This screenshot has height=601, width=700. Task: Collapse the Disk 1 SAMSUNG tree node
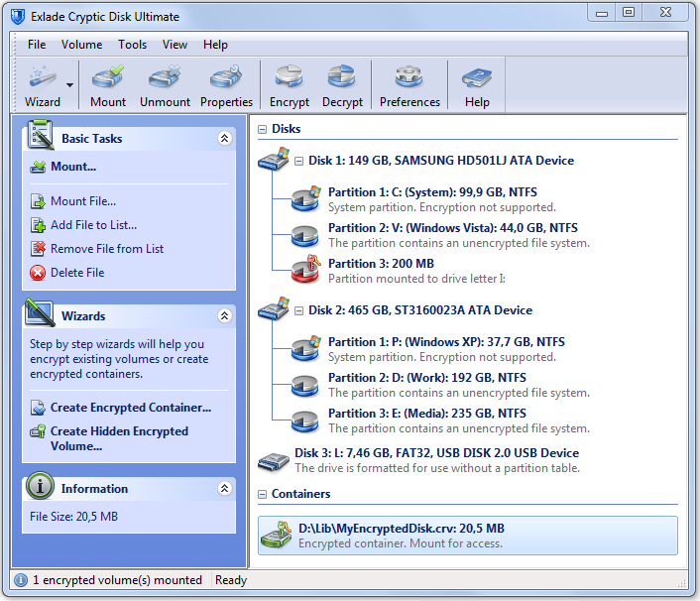(298, 161)
